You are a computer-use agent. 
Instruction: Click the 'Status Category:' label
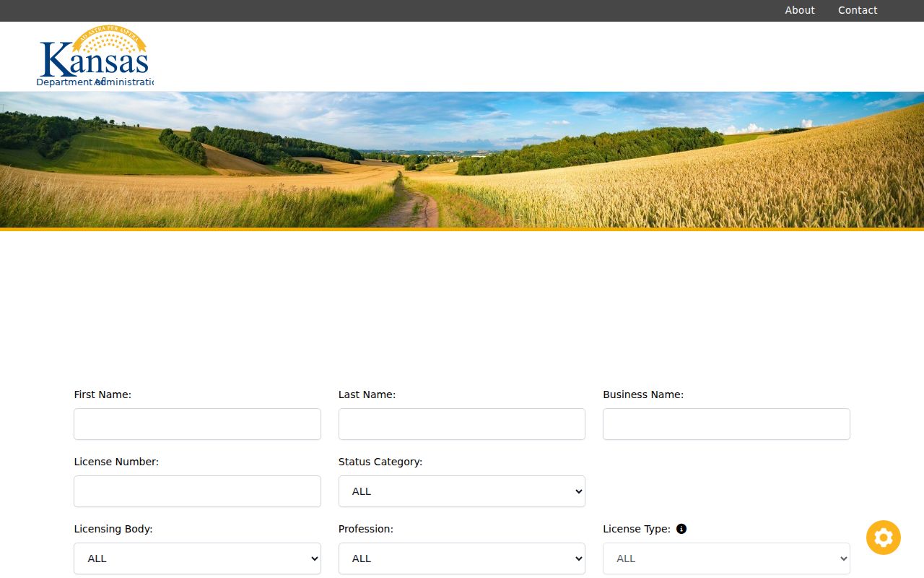380,462
